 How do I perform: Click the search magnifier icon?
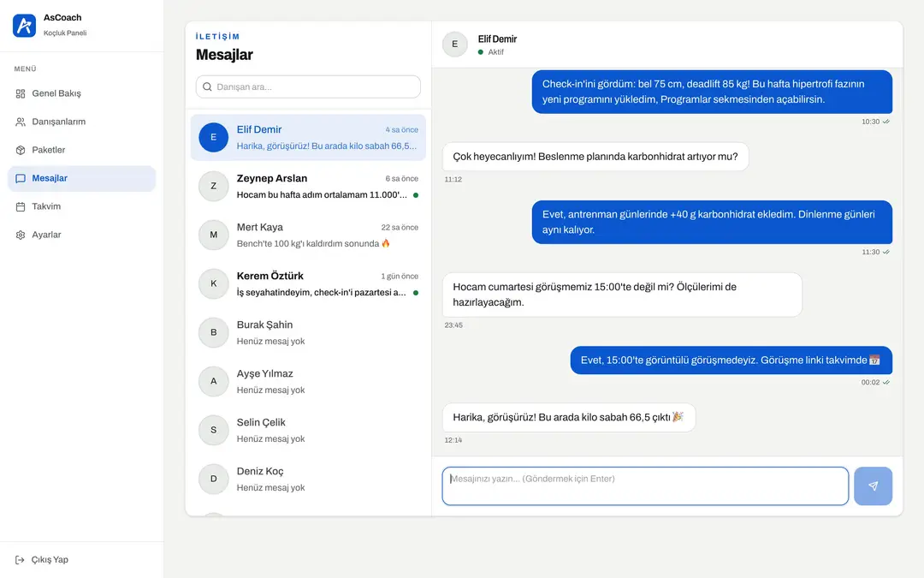pos(207,86)
